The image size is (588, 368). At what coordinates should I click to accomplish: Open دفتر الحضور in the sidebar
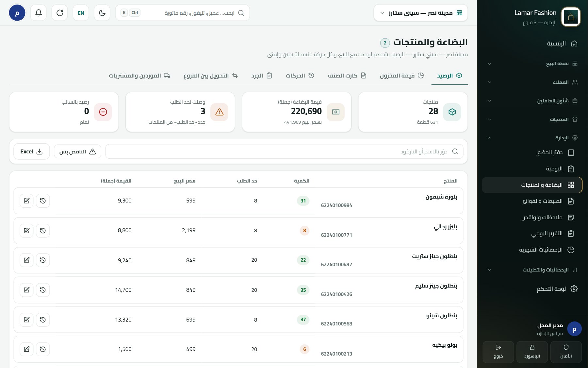tap(532, 152)
